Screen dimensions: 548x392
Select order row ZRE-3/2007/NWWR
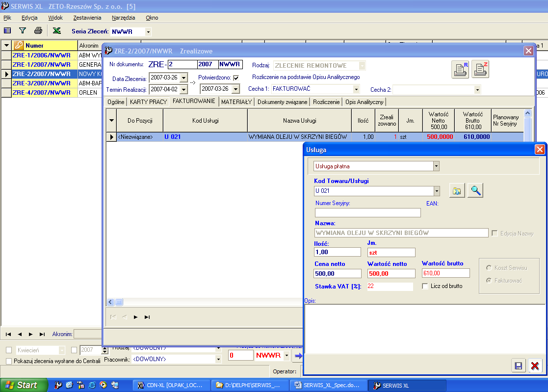41,83
